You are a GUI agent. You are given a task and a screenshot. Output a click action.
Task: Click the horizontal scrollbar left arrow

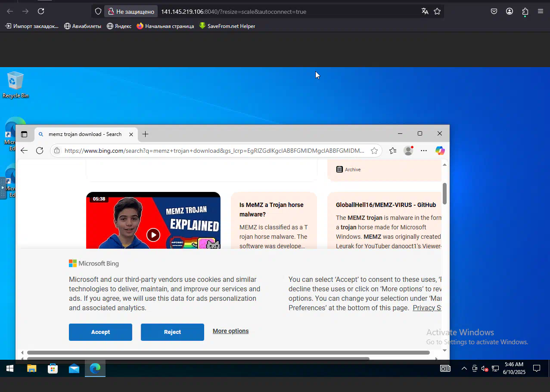pos(22,352)
